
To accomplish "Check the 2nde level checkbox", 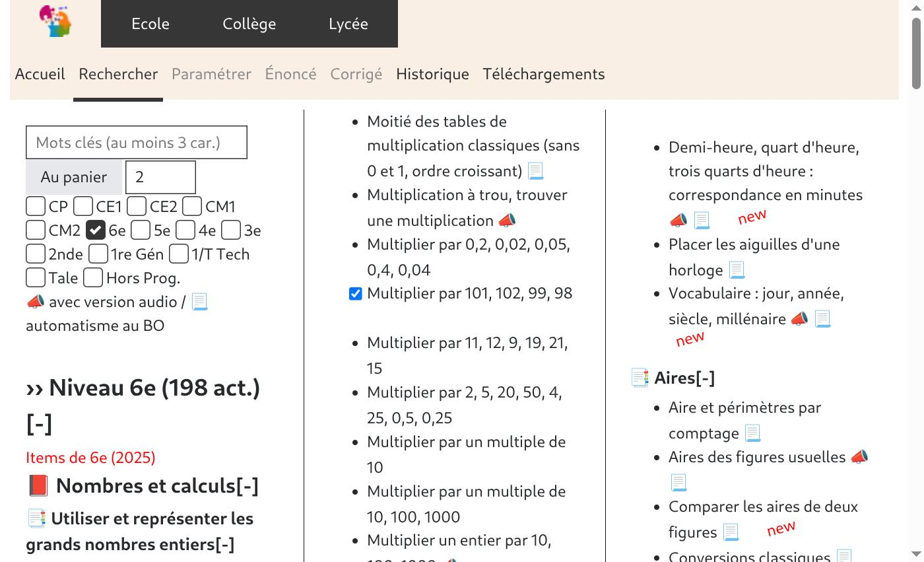I will (36, 254).
